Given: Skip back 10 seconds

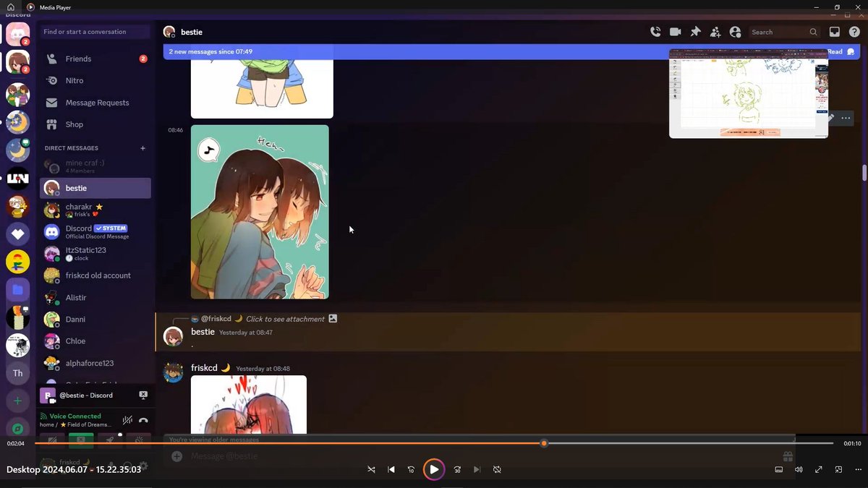Looking at the screenshot, I should click(x=411, y=469).
